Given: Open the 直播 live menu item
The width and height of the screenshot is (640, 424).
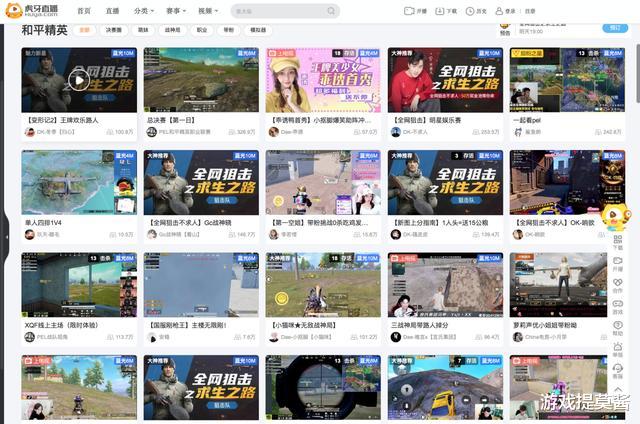Looking at the screenshot, I should tap(112, 11).
